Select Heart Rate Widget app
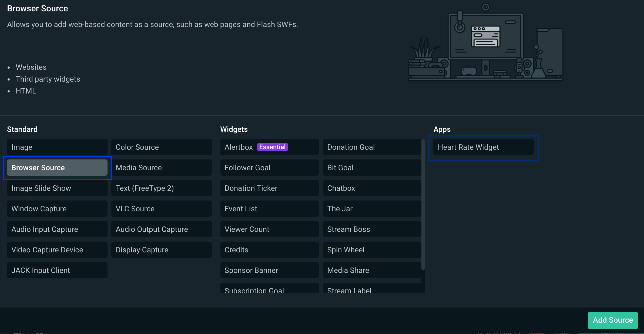The width and height of the screenshot is (644, 334). tap(483, 147)
